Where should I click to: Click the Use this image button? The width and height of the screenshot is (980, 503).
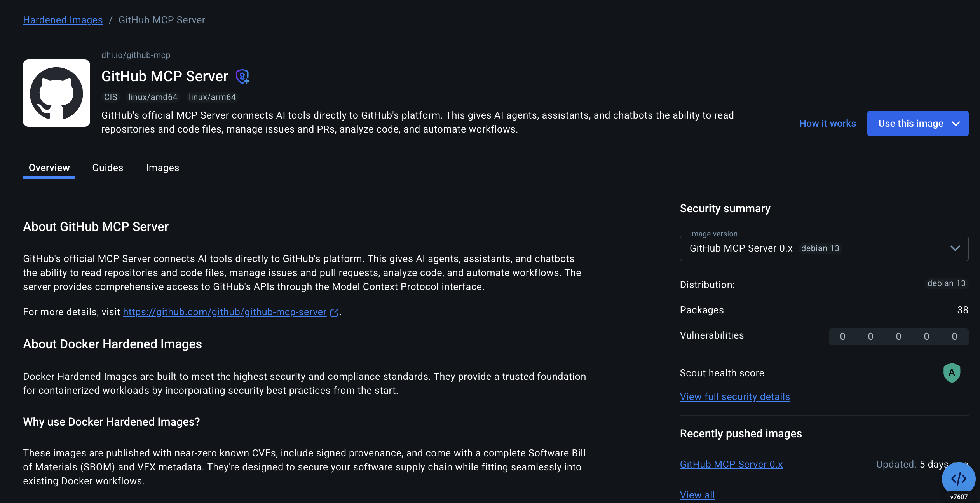click(910, 124)
